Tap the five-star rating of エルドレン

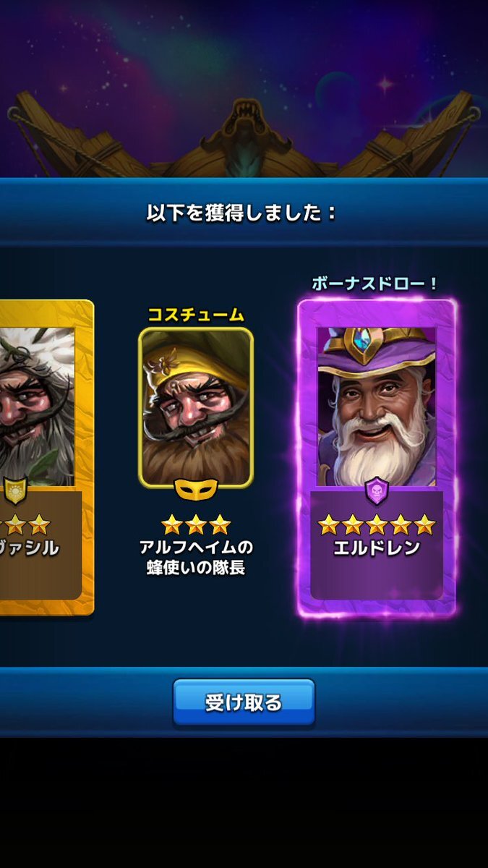click(377, 524)
